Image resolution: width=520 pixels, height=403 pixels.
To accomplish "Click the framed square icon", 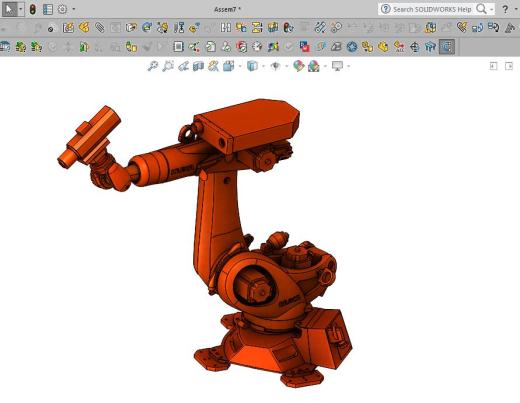I will (178, 47).
